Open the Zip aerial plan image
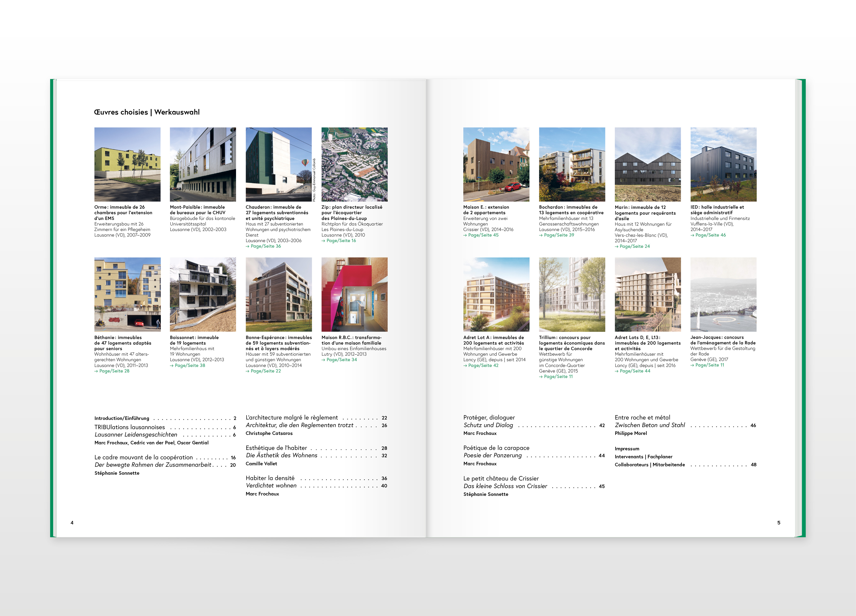 pos(354,164)
